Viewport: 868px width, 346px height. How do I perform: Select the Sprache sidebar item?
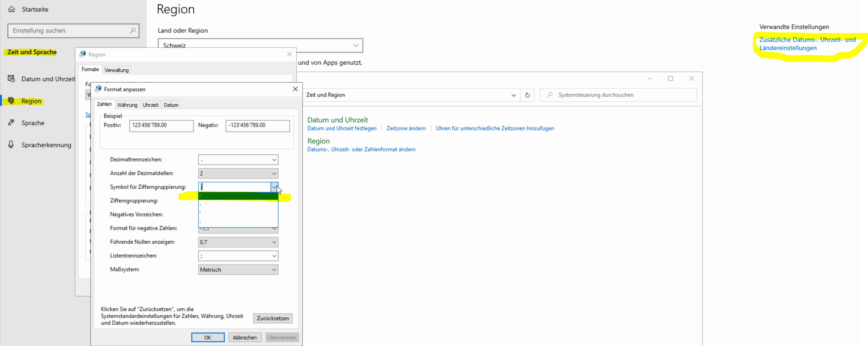coord(33,123)
